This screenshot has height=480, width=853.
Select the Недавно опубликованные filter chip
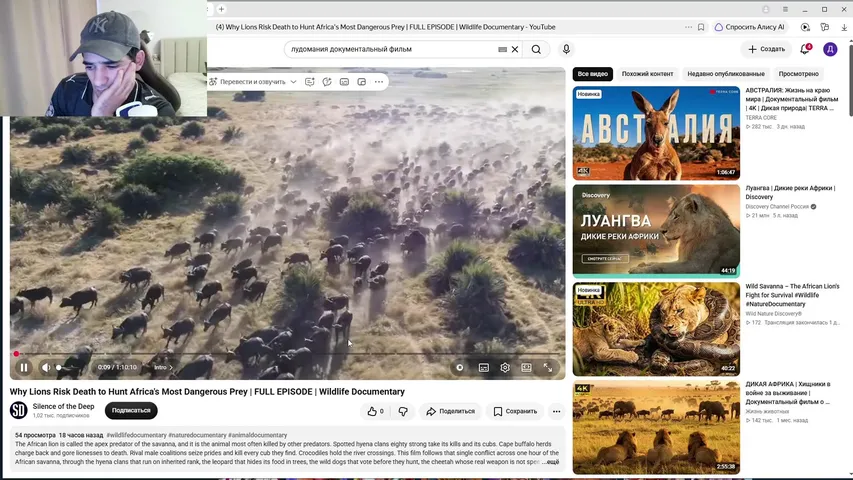click(726, 74)
